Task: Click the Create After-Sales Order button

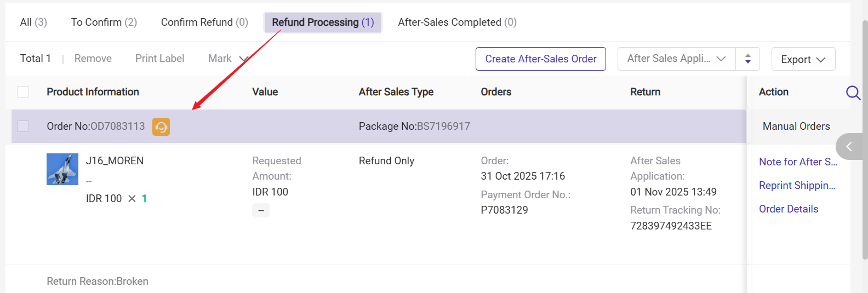Action: [x=540, y=59]
